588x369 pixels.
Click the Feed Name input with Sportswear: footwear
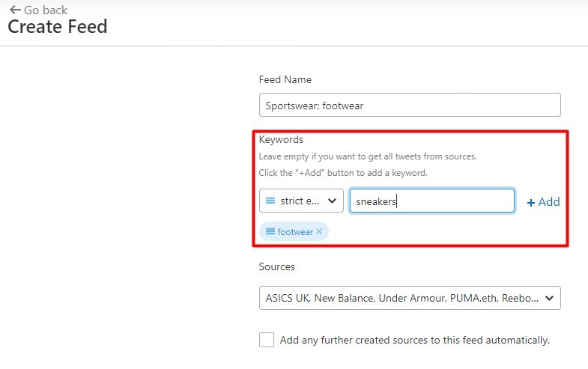point(410,105)
